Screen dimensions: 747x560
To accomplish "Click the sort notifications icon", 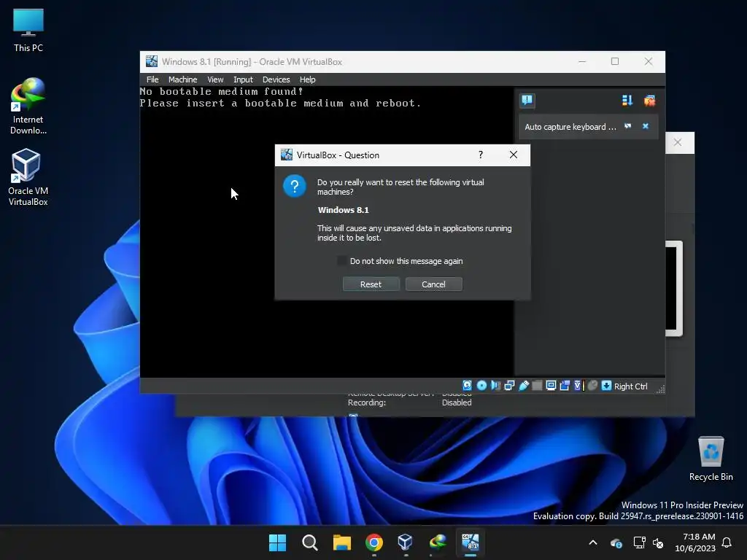I will (627, 101).
